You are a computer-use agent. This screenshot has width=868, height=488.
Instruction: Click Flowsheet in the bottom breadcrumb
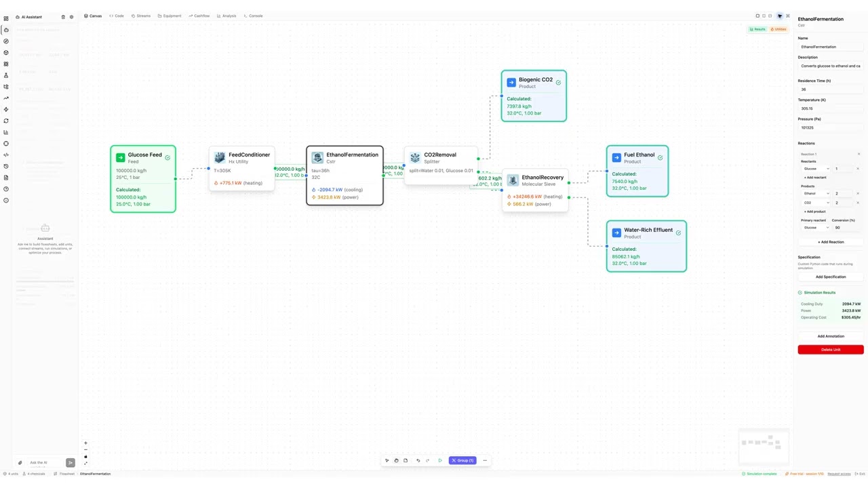[x=66, y=474]
